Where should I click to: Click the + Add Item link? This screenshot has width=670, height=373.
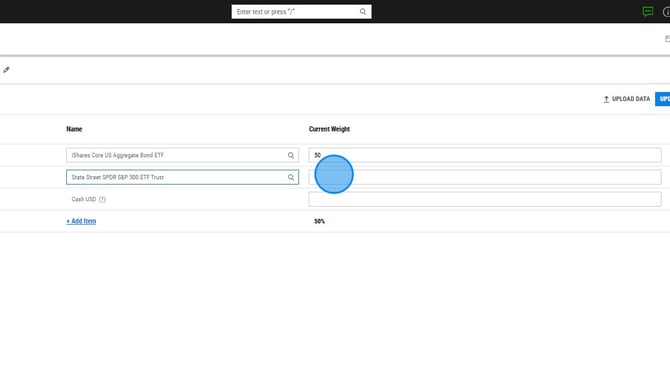tap(81, 221)
